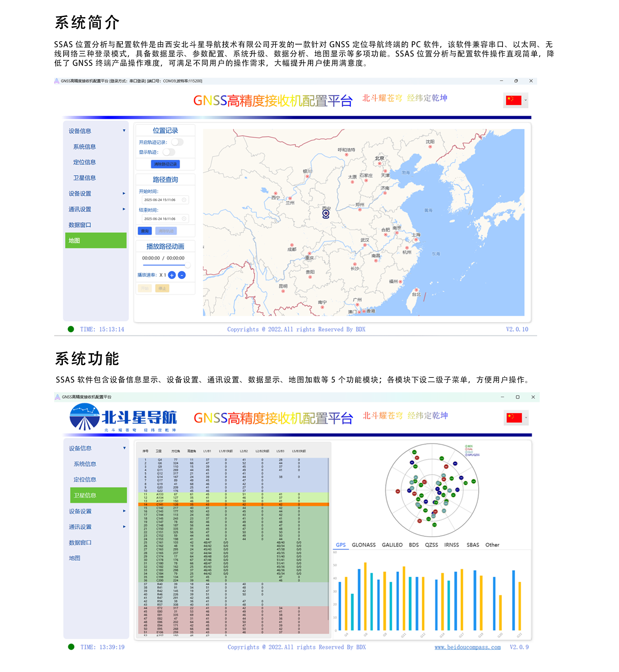The image size is (619, 672).
Task: Open language flag dropdown in map window
Action: coord(516,100)
